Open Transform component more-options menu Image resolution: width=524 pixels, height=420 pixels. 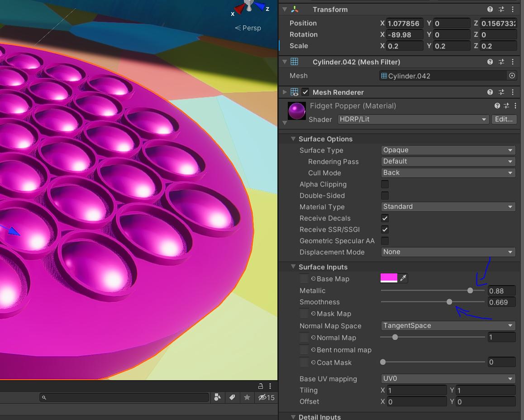coord(513,10)
